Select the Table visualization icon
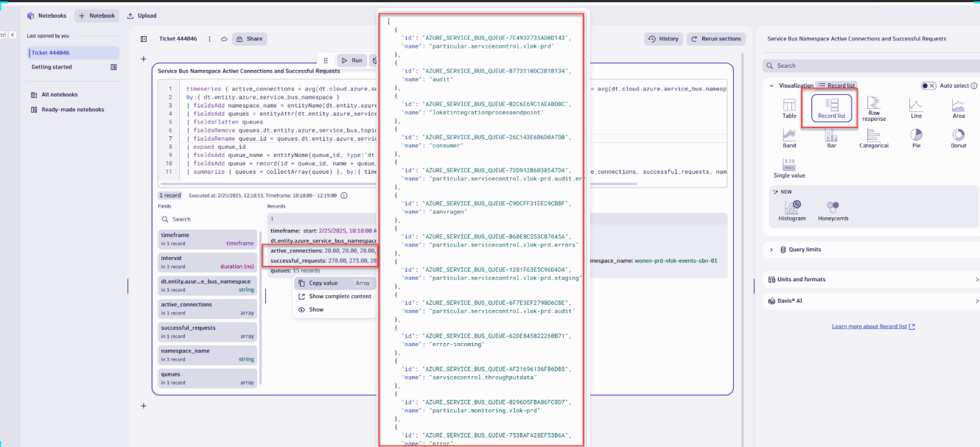Screen dimensions: 980x447 [788, 108]
